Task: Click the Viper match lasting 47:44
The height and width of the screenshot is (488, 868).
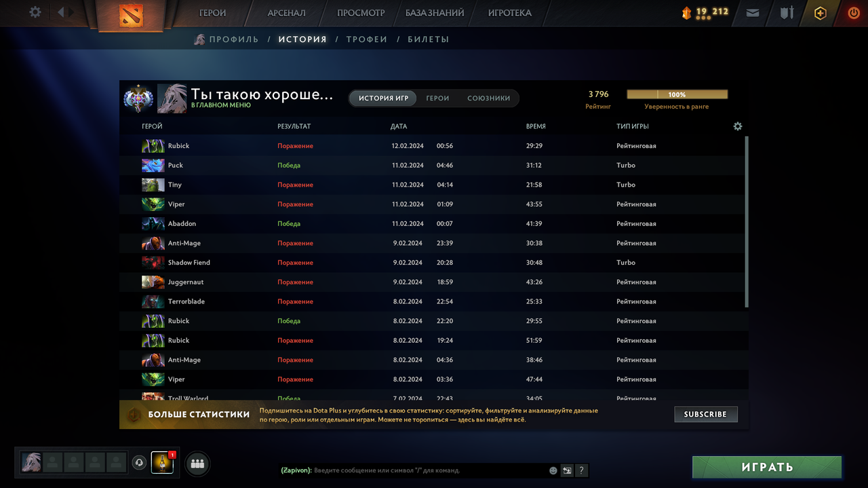Action: point(434,379)
